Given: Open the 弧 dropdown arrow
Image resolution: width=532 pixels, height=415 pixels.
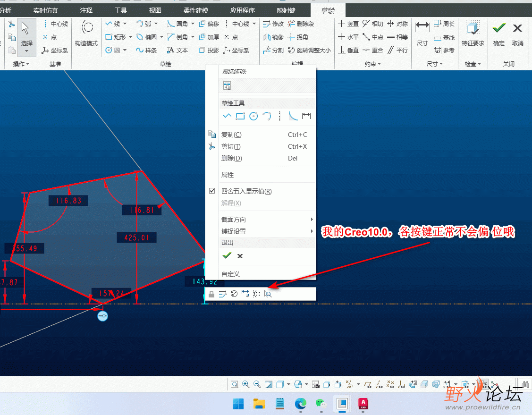Looking at the screenshot, I should 156,24.
